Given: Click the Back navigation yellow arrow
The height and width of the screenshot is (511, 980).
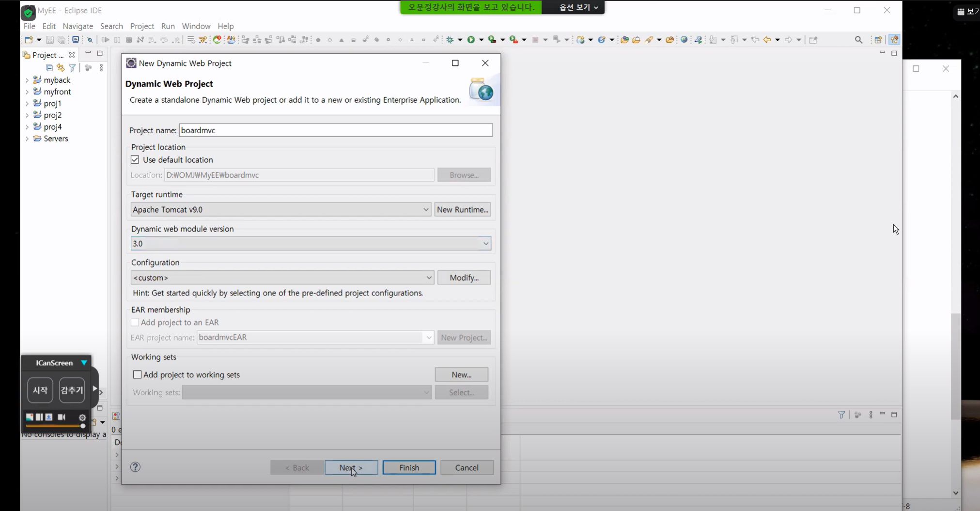Looking at the screenshot, I should click(767, 40).
